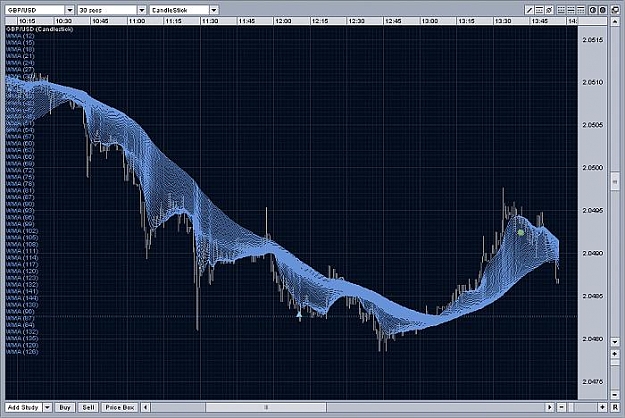Click the price axis scroll down arrow
This screenshot has height=418, width=625.
(x=615, y=341)
